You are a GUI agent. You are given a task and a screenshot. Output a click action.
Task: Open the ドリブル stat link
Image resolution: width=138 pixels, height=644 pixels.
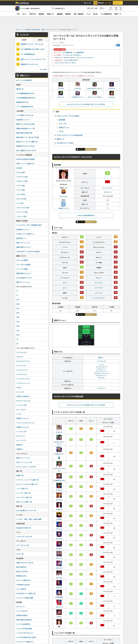tap(65, 247)
